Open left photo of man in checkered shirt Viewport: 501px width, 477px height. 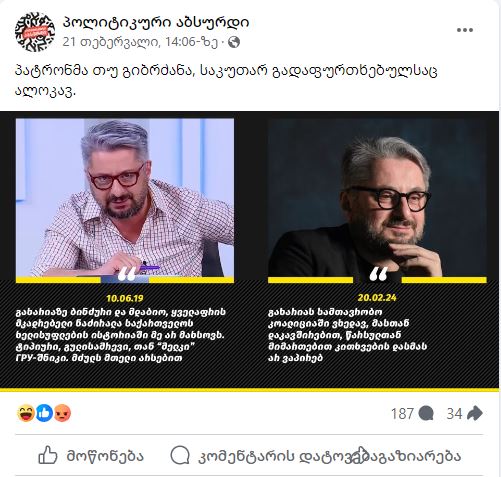[125, 197]
